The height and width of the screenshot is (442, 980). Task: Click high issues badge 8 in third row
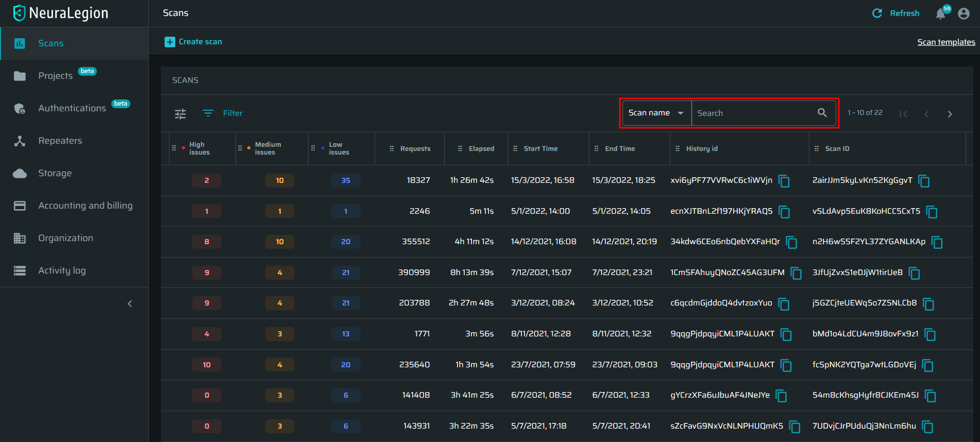(207, 242)
